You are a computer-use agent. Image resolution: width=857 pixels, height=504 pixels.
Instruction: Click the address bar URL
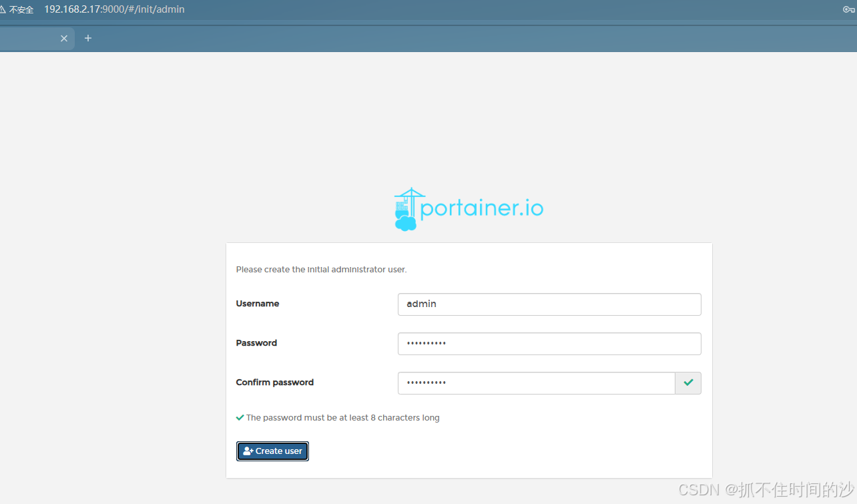(114, 9)
